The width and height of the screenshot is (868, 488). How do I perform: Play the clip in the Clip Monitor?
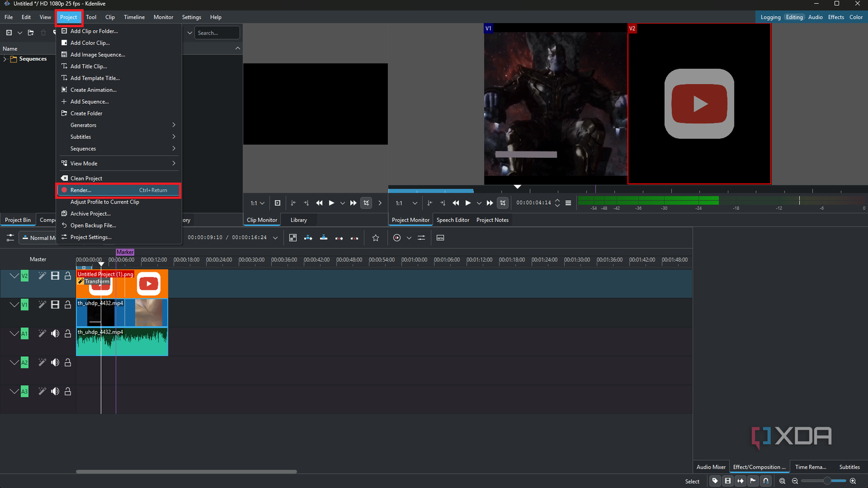click(332, 203)
